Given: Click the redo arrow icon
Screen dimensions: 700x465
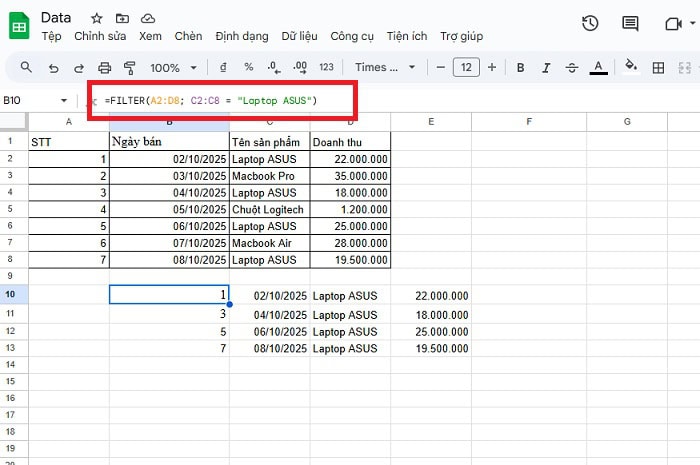Looking at the screenshot, I should 79,67.
